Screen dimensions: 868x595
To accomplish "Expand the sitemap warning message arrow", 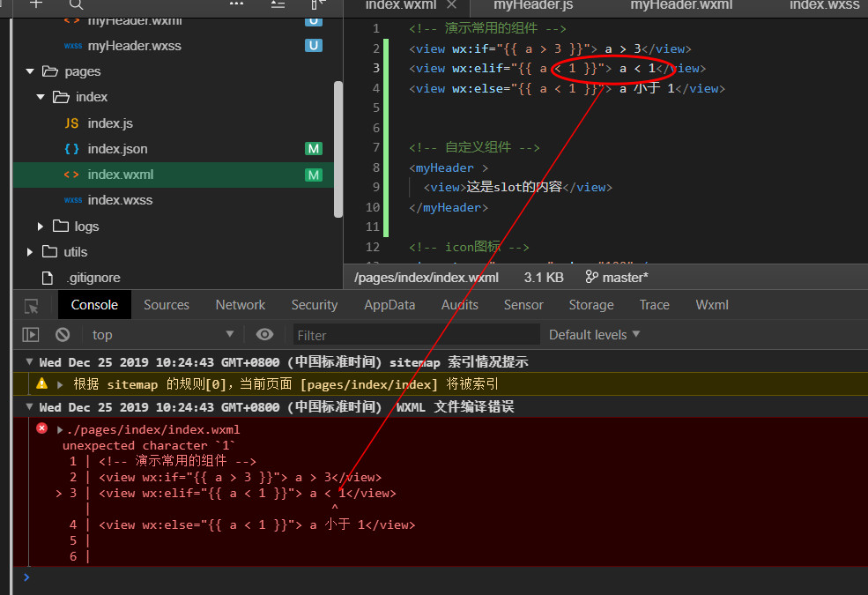I will [x=60, y=384].
